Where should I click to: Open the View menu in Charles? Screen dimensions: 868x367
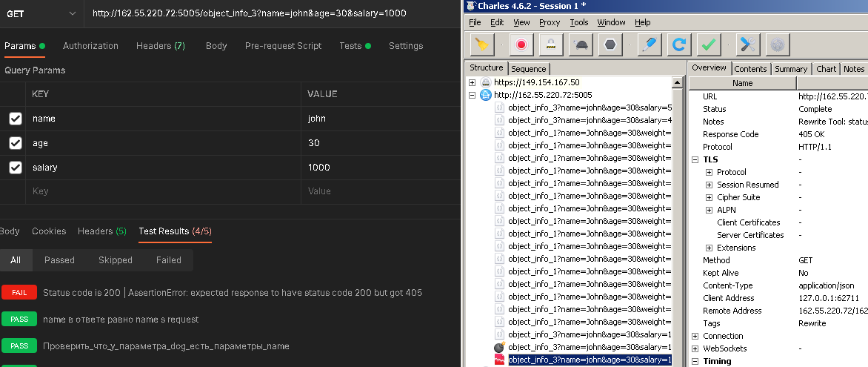521,23
